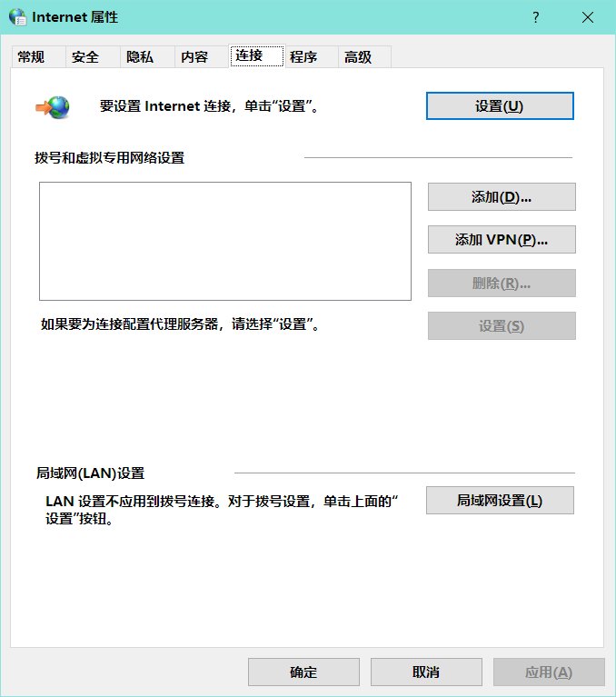Open the 程序 tab
616x697 pixels.
click(312, 57)
